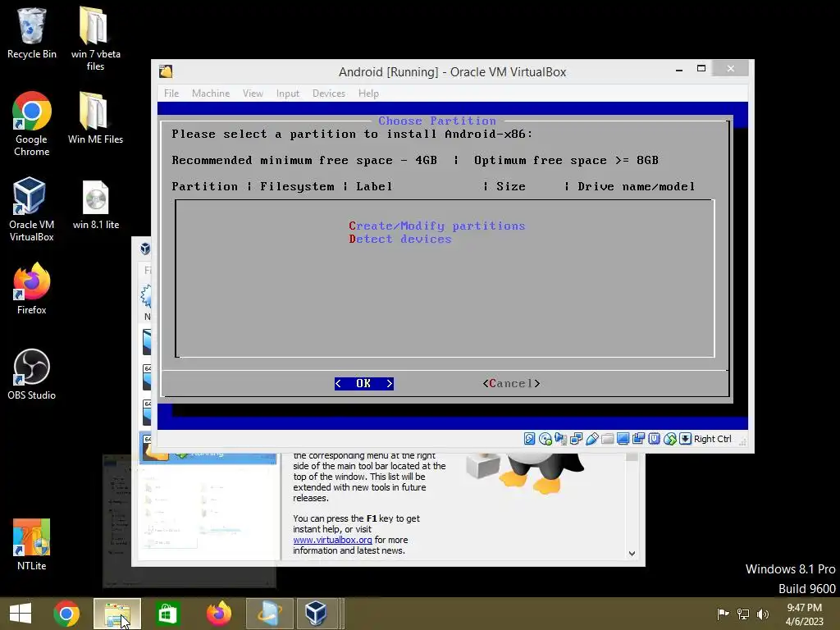Click VirtualBox Manager window icon behind VM
Screen dimensions: 840x630
point(145,249)
